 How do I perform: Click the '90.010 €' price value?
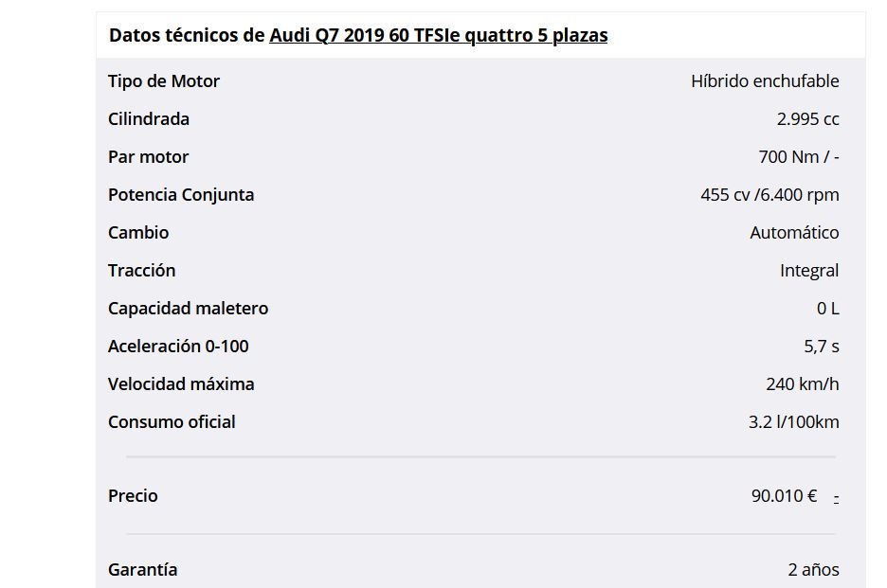point(784,496)
